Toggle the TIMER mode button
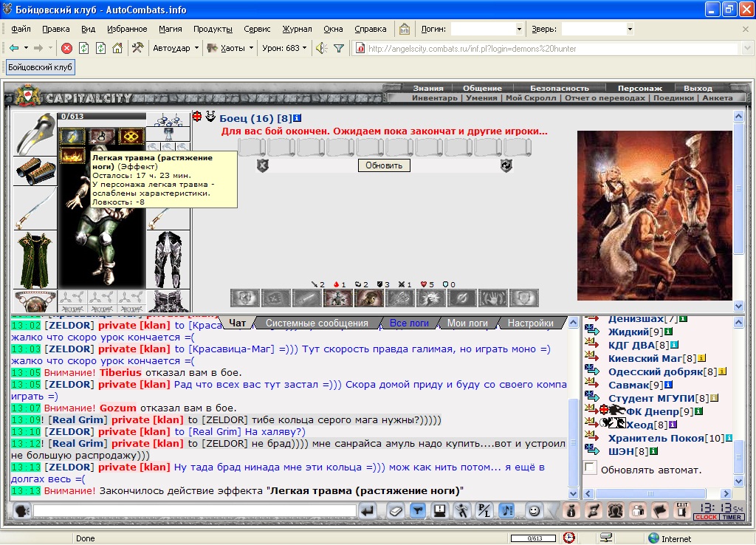The width and height of the screenshot is (756, 545). (732, 517)
